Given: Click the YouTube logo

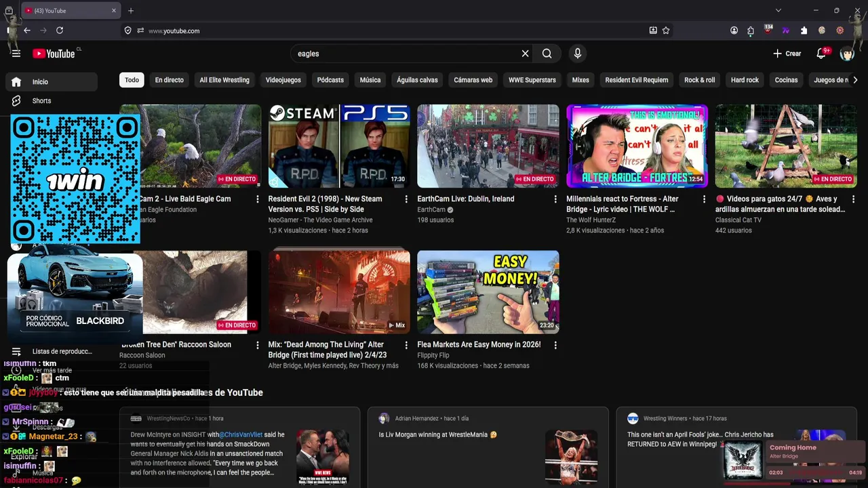Looking at the screenshot, I should click(x=54, y=54).
